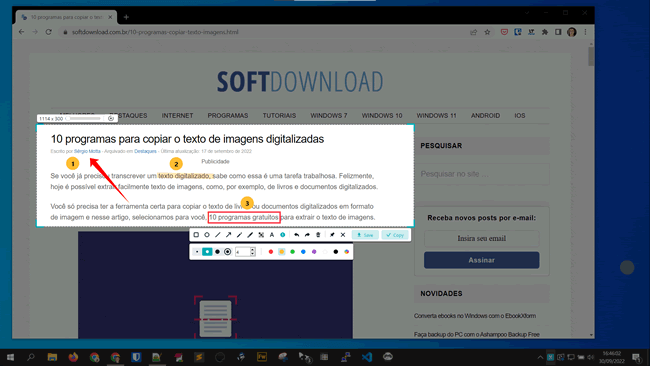The image size is (650, 366).
Task: Pick the purple color swatch
Action: [x=314, y=252]
